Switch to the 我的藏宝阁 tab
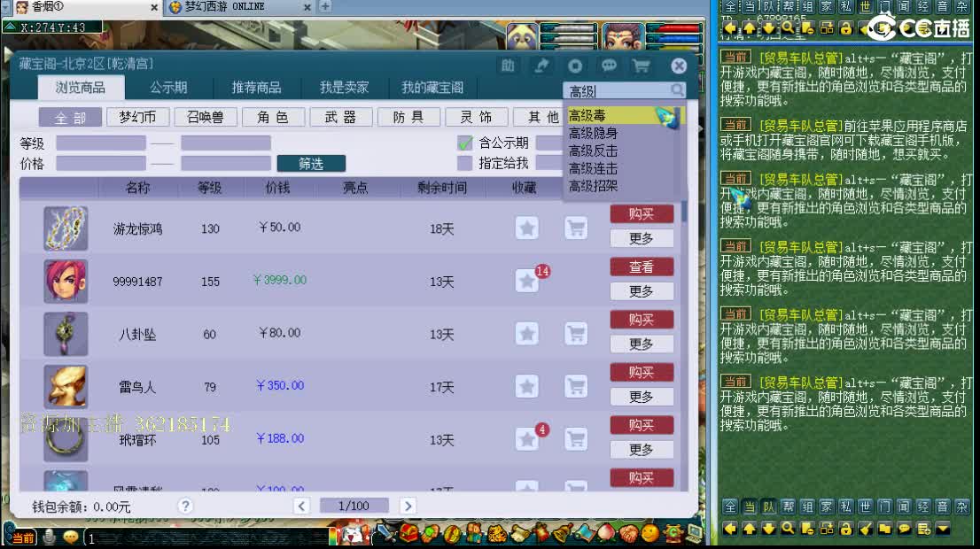Viewport: 980px width, 549px height. pyautogui.click(x=432, y=88)
